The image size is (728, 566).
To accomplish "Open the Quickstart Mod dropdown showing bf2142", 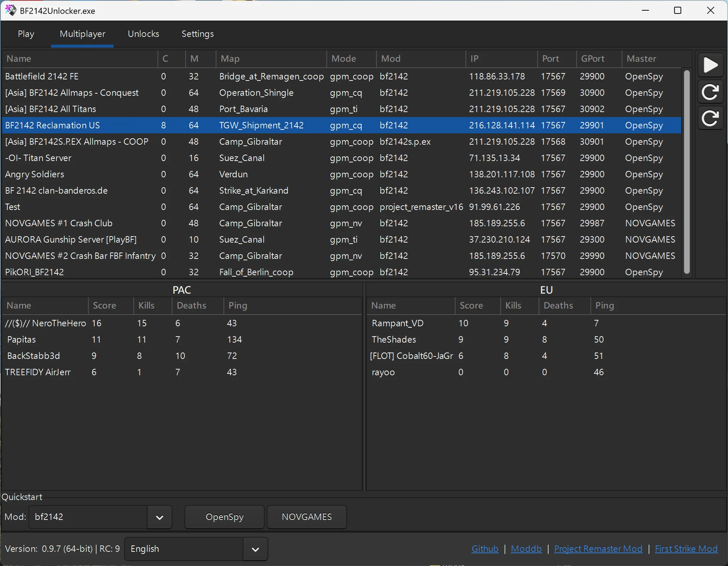I will (100, 517).
